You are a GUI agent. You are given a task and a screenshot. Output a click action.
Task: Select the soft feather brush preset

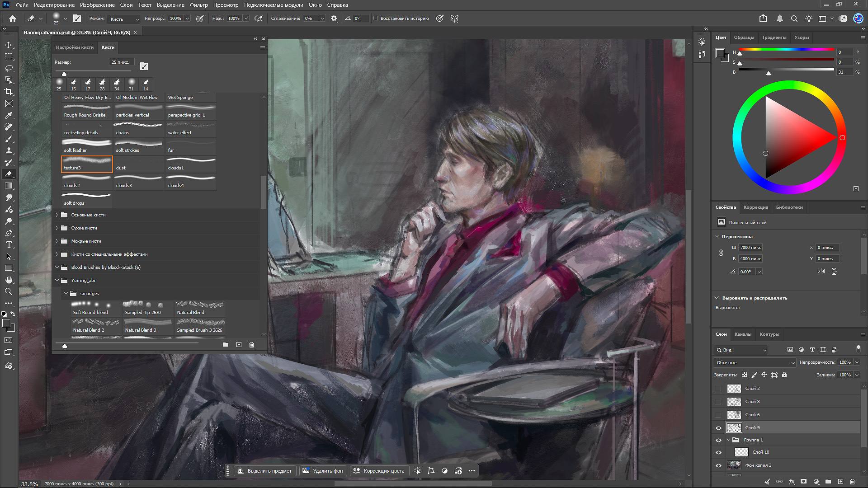(x=87, y=146)
